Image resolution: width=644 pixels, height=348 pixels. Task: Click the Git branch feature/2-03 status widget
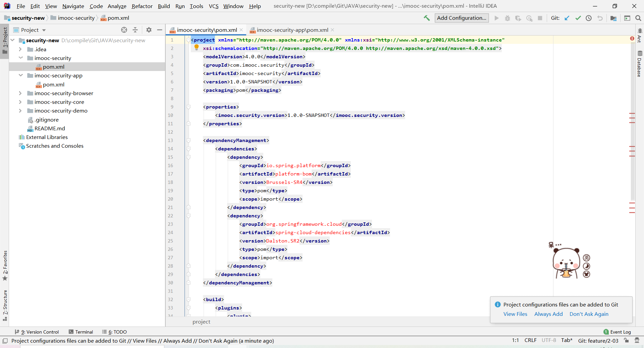pos(598,341)
